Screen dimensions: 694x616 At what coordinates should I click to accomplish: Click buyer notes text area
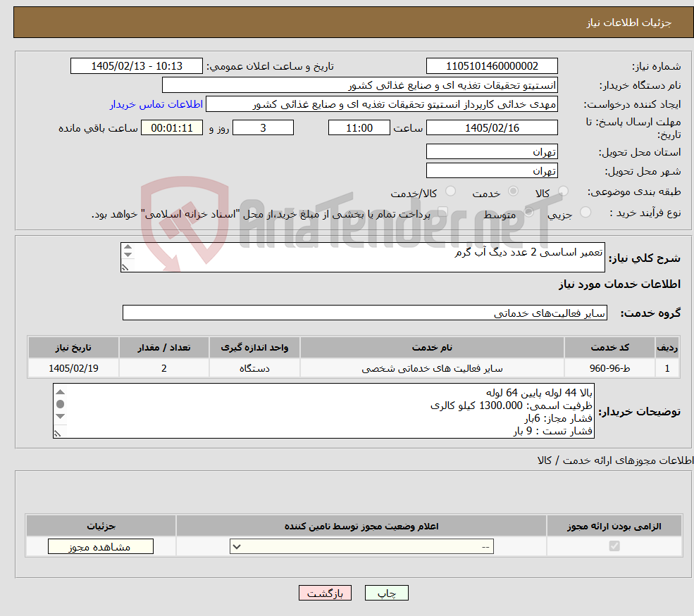tap(323, 411)
